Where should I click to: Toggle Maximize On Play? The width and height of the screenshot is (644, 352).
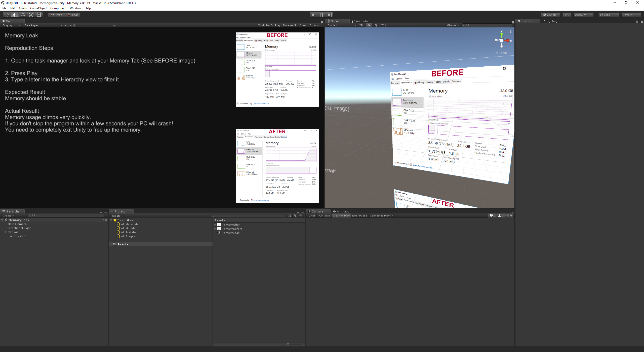tap(269, 25)
